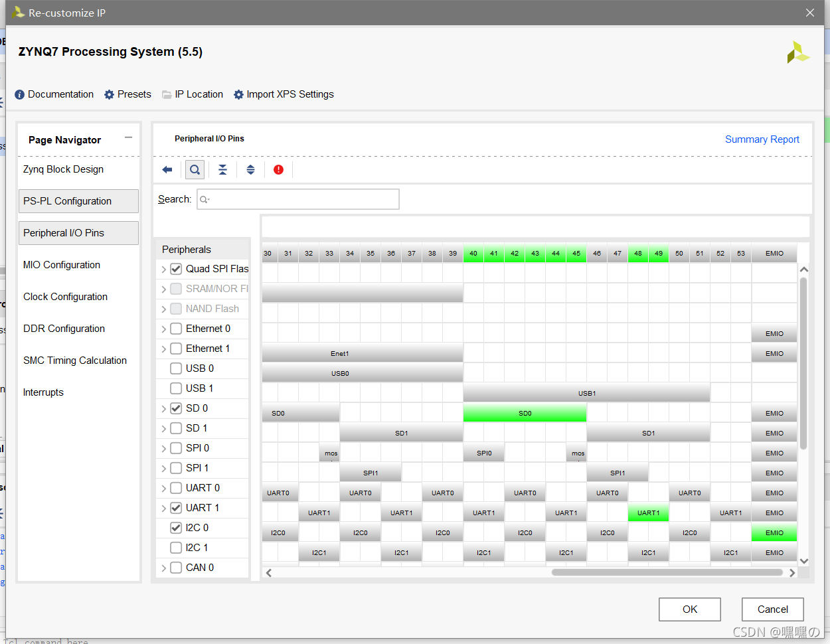Click the search field magnifier icon
This screenshot has width=830, height=644.
point(205,199)
